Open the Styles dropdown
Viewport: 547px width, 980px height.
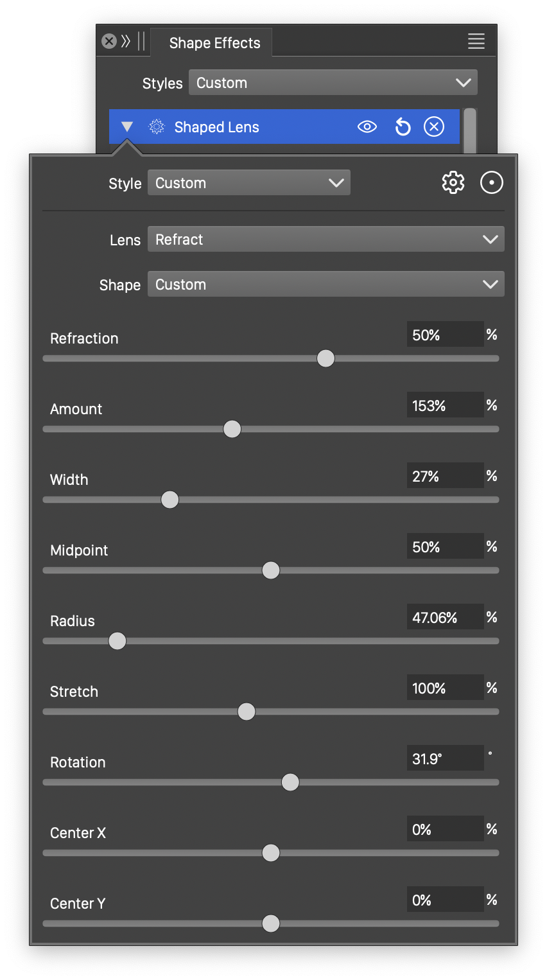tap(333, 83)
